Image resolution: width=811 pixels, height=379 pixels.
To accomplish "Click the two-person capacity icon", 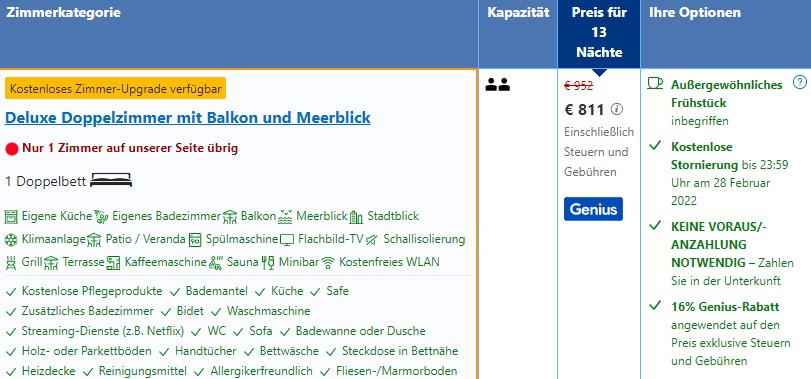I will click(498, 85).
